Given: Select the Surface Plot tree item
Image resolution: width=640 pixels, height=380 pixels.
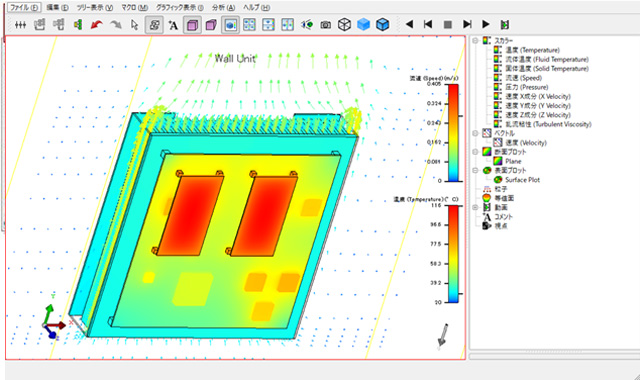Looking at the screenshot, I should pyautogui.click(x=522, y=180).
